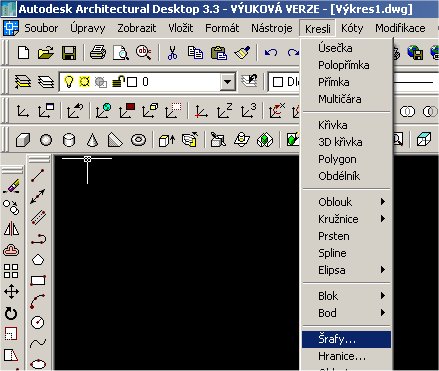Open the Formát menu

click(x=222, y=28)
